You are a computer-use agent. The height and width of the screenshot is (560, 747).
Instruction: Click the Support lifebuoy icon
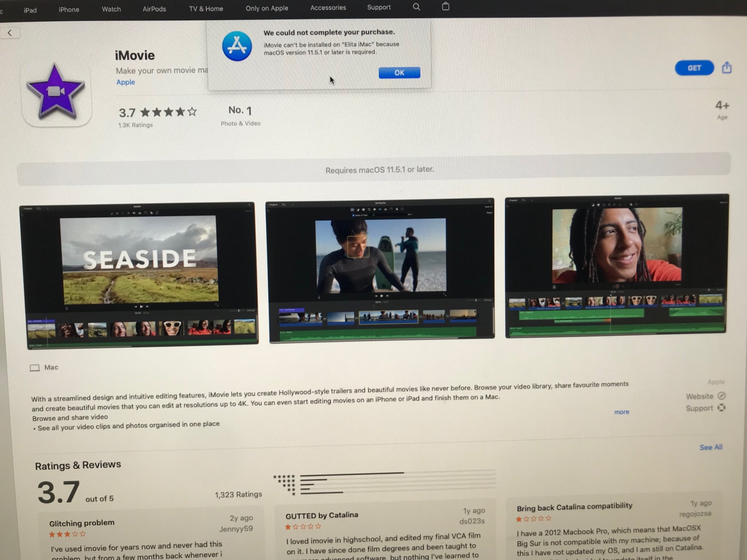[x=721, y=408]
